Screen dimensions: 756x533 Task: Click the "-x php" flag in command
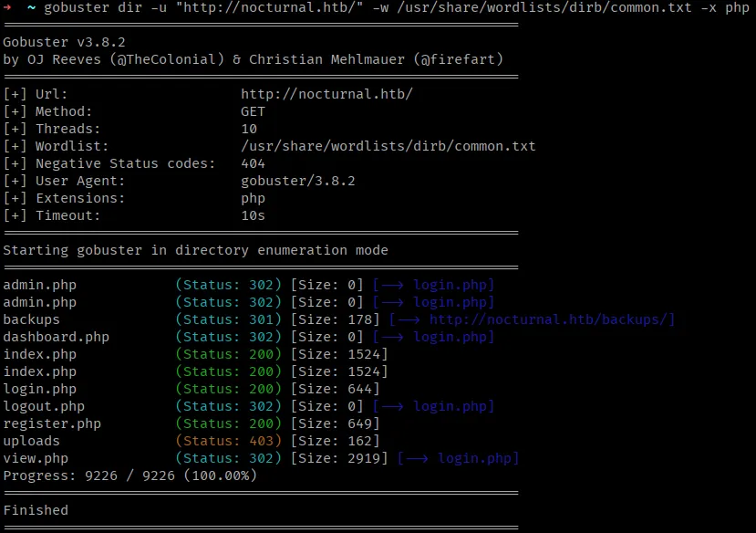click(x=725, y=7)
